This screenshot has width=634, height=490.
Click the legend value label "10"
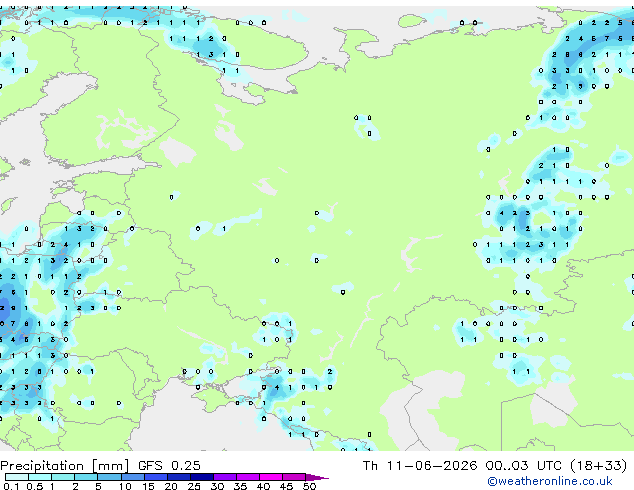125,486
